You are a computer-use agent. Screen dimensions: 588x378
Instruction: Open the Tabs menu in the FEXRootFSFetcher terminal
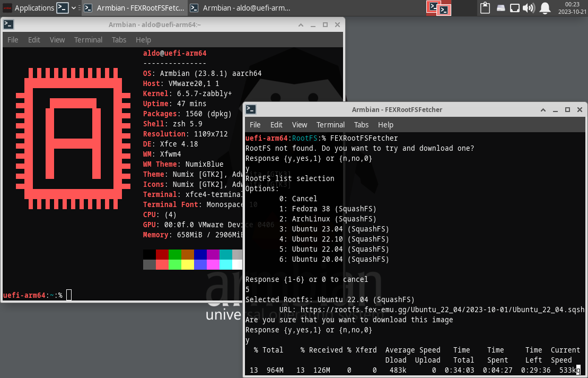coord(361,125)
